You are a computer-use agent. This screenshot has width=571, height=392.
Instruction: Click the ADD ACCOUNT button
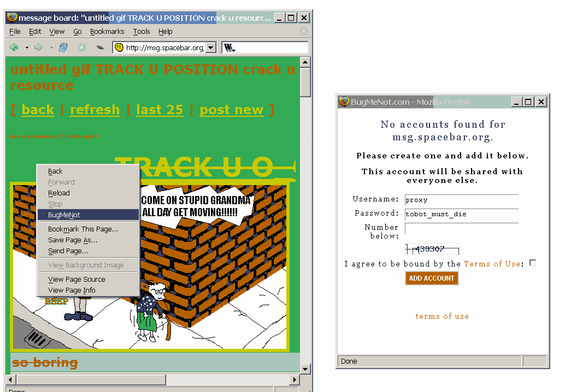click(432, 278)
